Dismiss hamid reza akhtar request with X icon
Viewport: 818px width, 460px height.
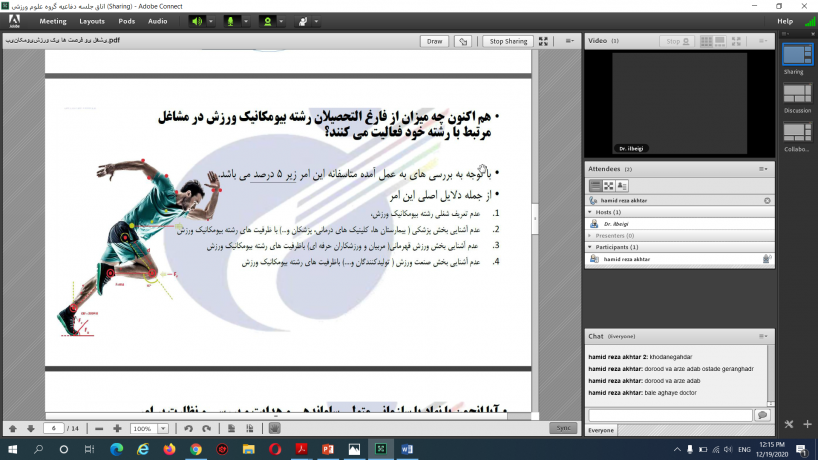[x=767, y=200]
